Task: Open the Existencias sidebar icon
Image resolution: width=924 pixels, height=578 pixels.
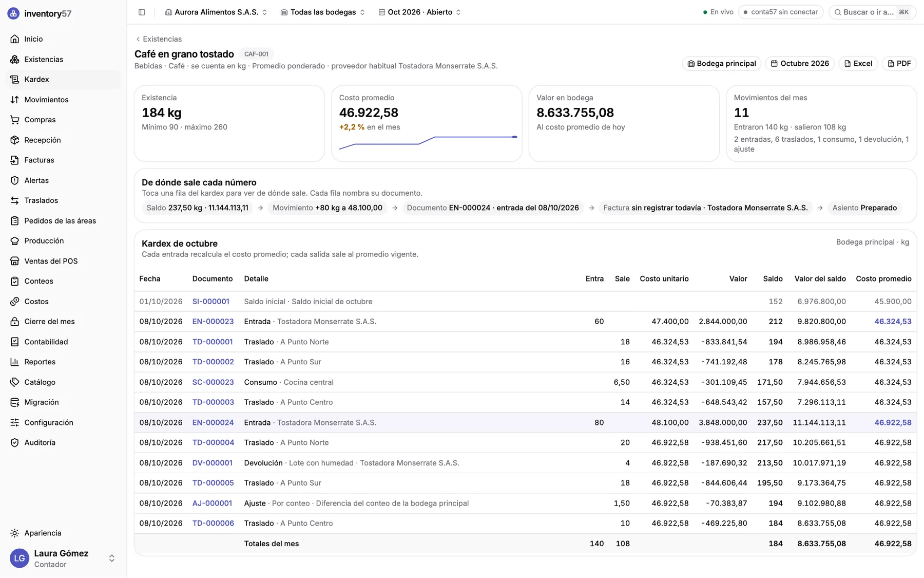Action: pyautogui.click(x=15, y=59)
